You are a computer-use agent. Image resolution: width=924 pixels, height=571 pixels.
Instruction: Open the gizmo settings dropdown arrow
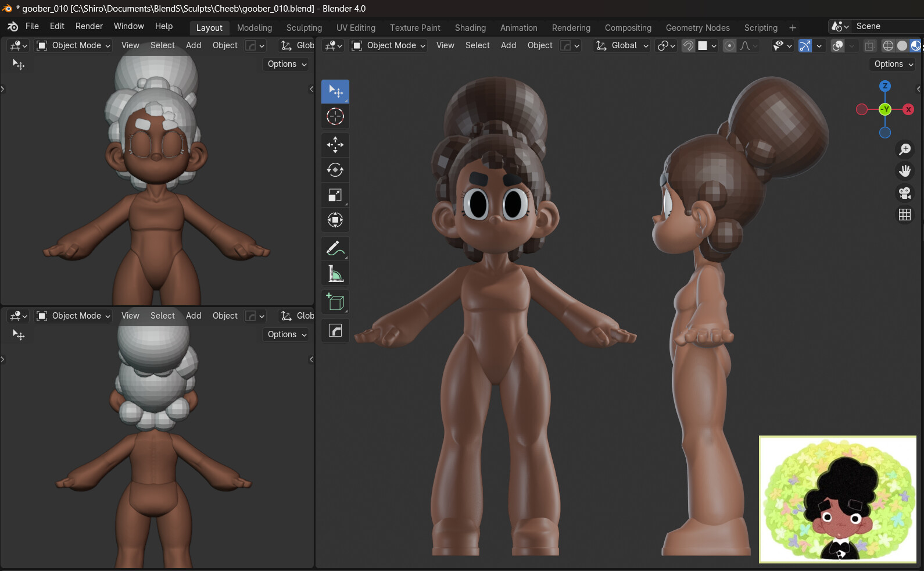[x=819, y=45]
